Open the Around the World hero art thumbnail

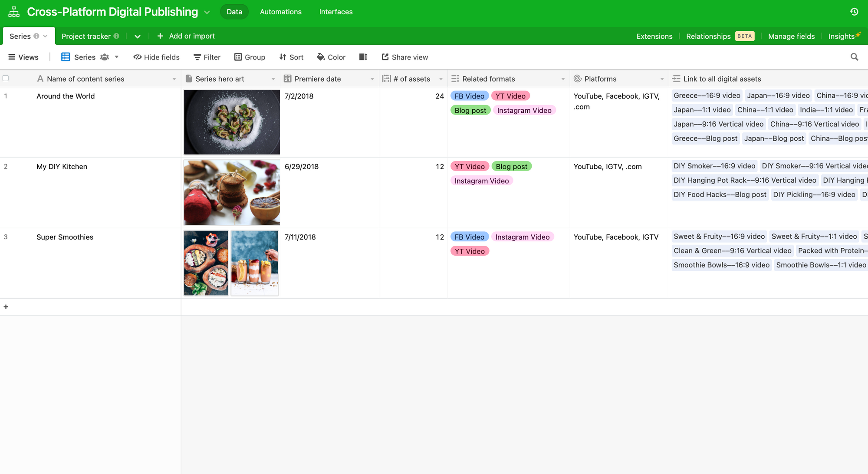[x=232, y=122]
